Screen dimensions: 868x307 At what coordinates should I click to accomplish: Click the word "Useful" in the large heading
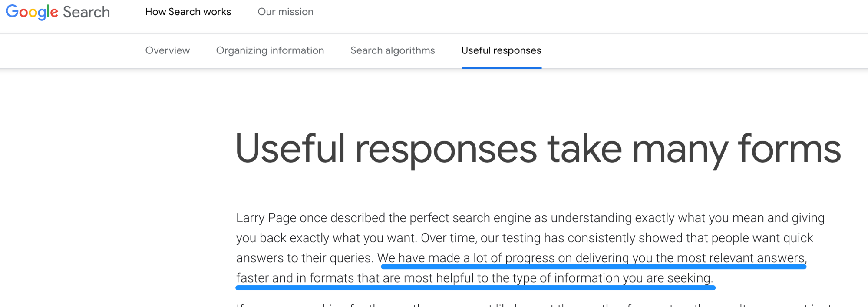[290, 148]
